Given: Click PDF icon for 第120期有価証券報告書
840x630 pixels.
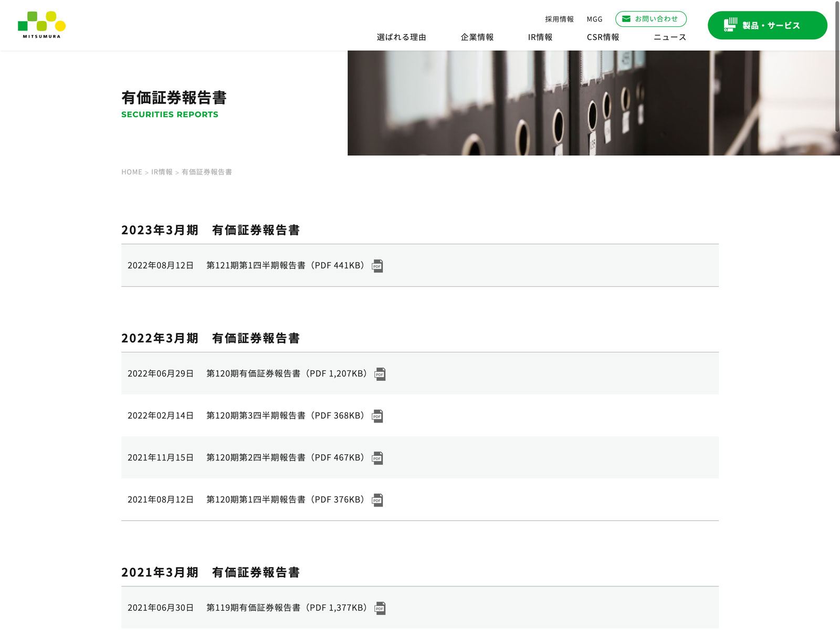Looking at the screenshot, I should pyautogui.click(x=380, y=374).
